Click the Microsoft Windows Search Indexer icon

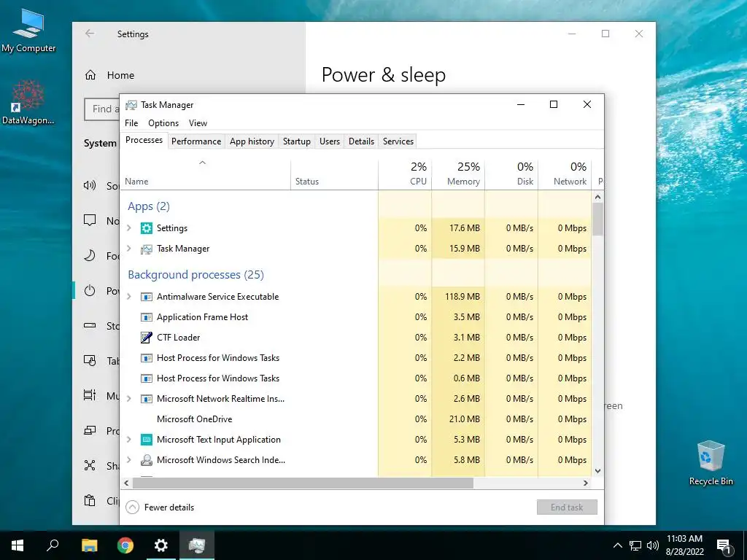[146, 460]
